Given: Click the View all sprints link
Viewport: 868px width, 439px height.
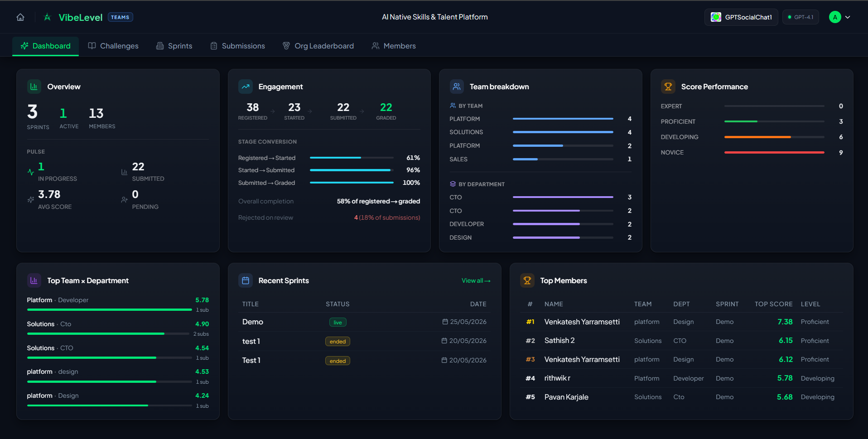Looking at the screenshot, I should (476, 280).
